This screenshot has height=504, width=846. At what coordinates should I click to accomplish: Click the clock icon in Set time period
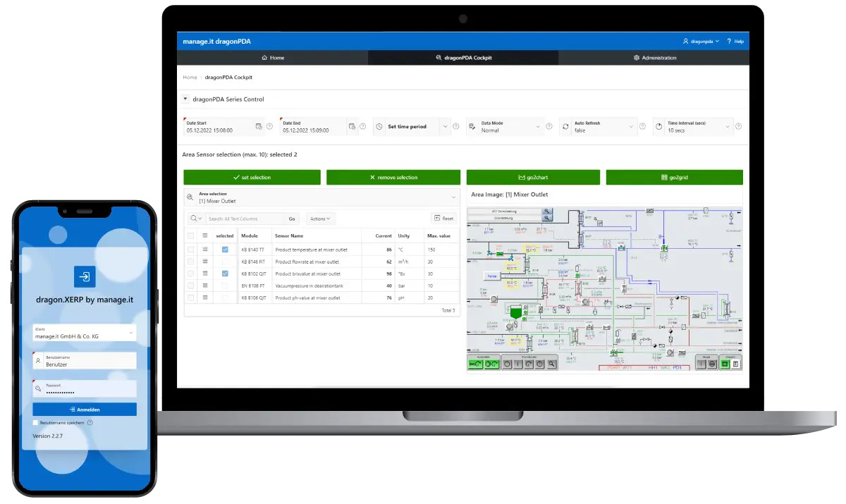(x=379, y=127)
